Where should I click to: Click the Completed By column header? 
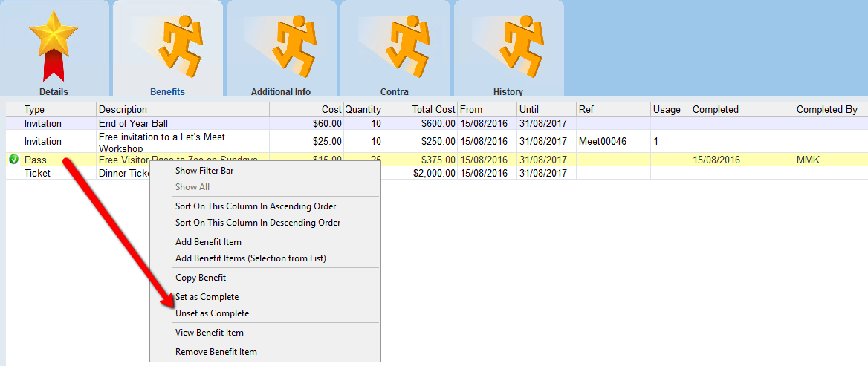pos(826,109)
